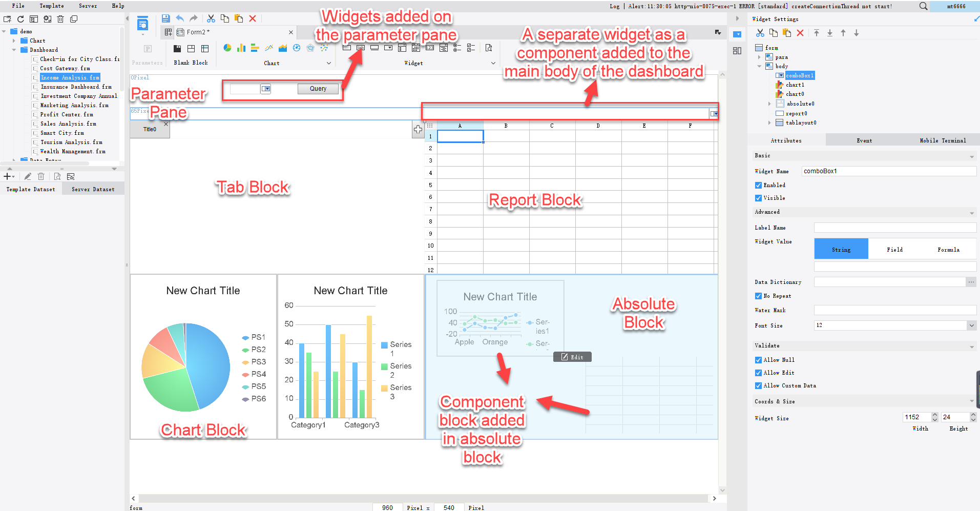
Task: Select String as the Widget Value type
Action: [841, 249]
